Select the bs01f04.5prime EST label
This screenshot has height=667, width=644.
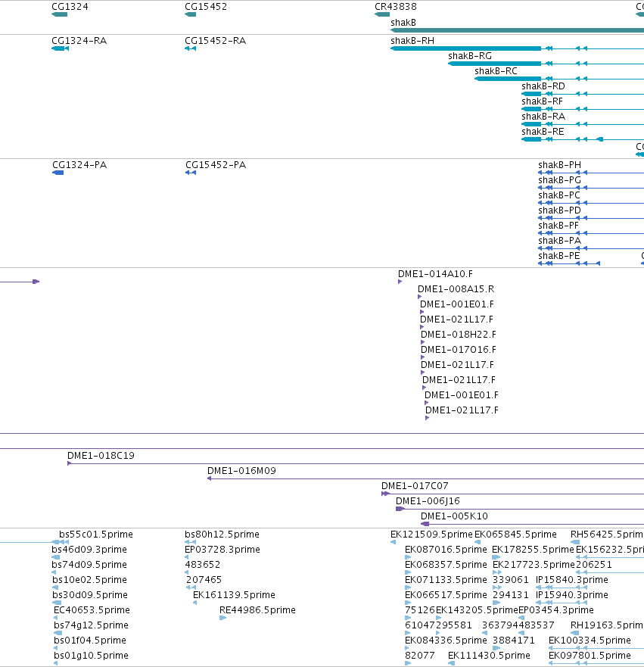[x=90, y=641]
